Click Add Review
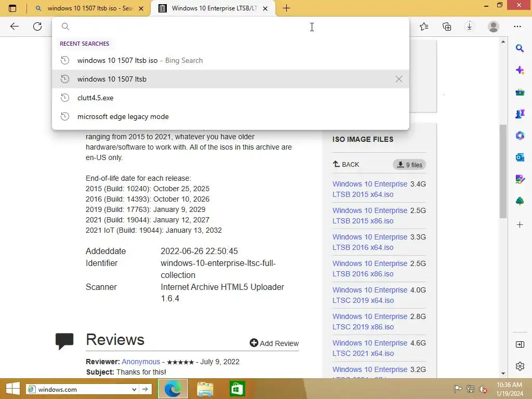 click(x=274, y=343)
